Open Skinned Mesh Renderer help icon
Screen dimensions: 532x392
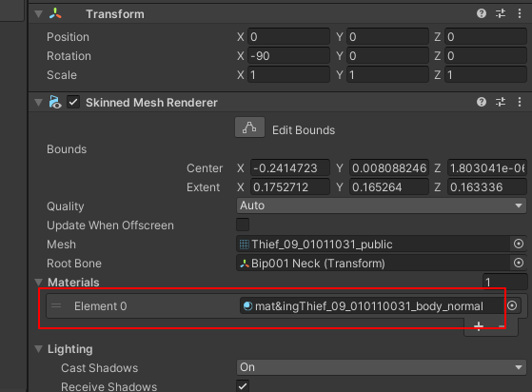pyautogui.click(x=482, y=102)
